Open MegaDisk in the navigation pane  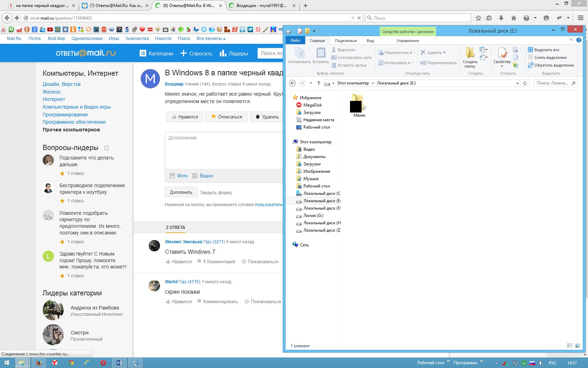pyautogui.click(x=309, y=105)
